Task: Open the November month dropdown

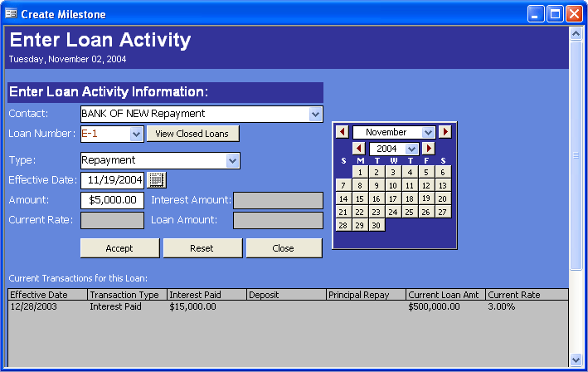Action: point(428,132)
